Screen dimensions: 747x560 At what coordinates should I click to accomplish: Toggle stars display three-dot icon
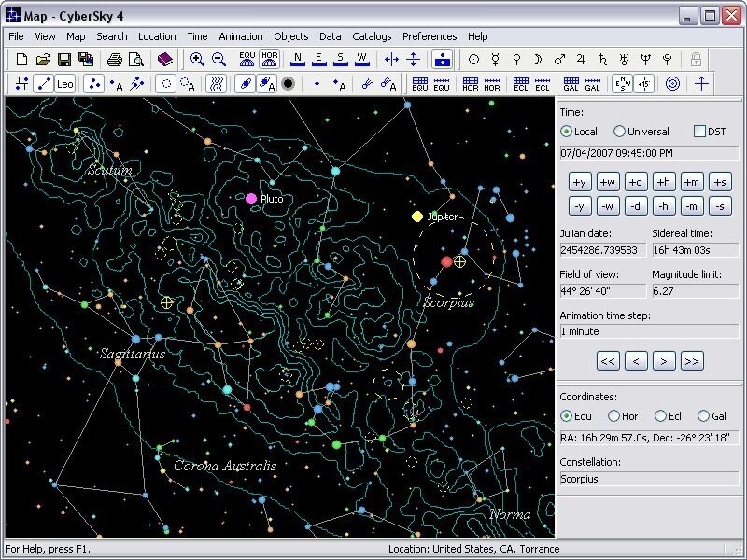(x=94, y=84)
